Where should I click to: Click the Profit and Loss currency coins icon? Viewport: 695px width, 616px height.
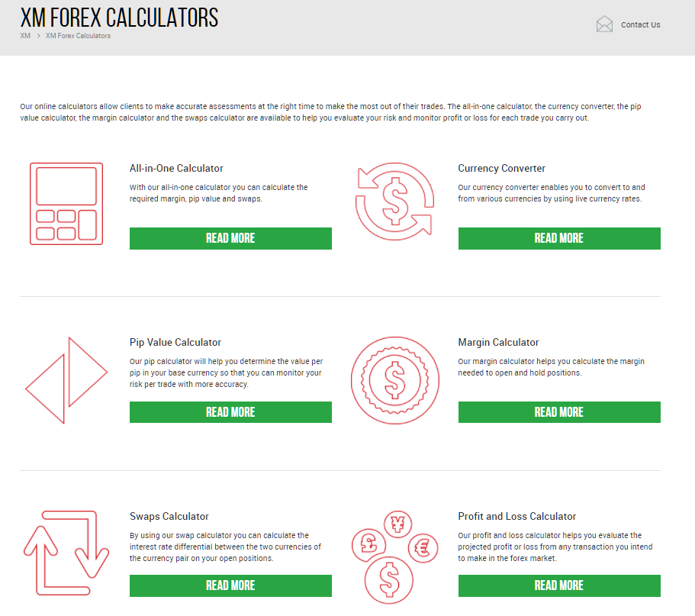click(x=395, y=557)
